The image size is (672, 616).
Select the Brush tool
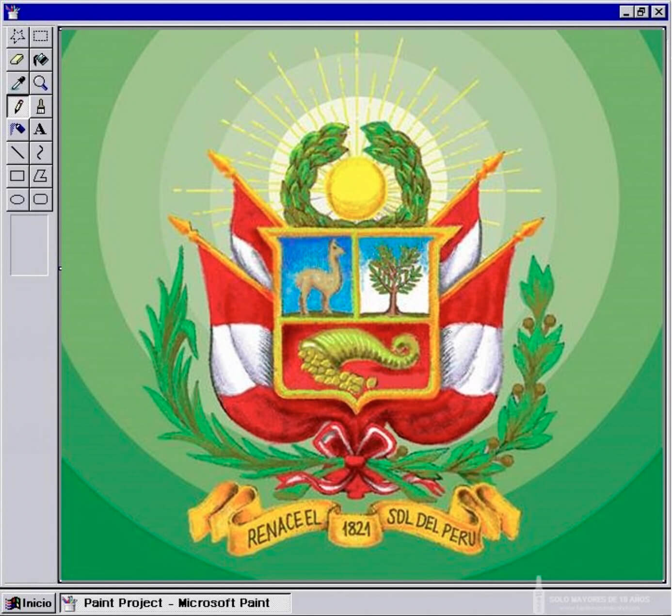point(41,106)
